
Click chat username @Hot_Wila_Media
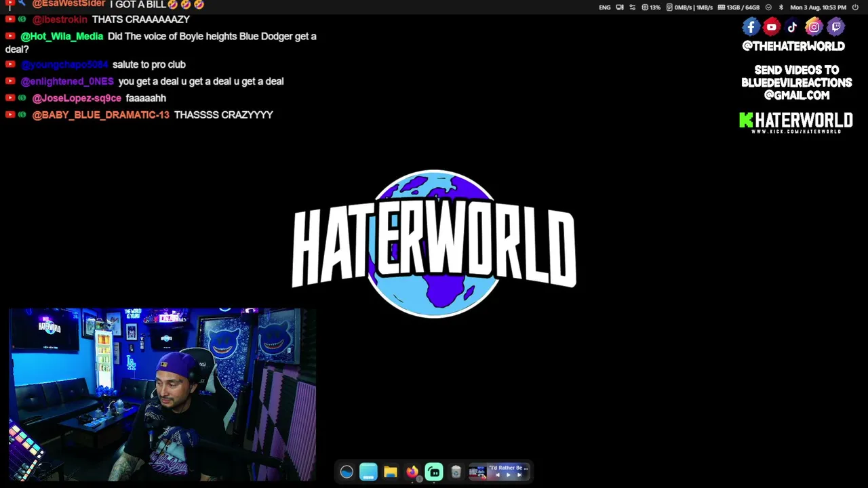62,37
